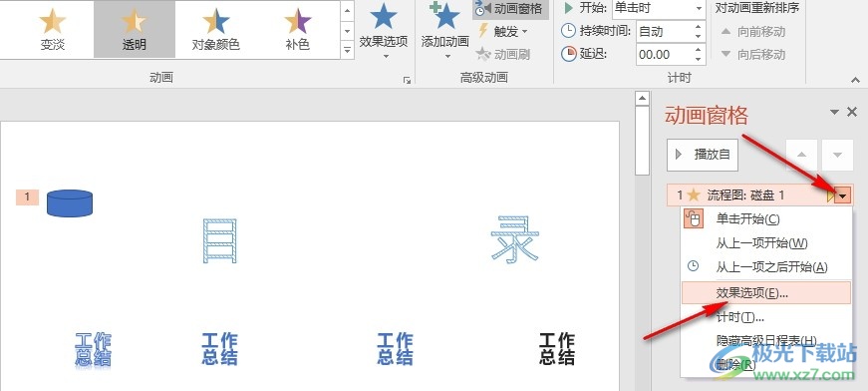Image resolution: width=868 pixels, height=391 pixels.
Task: Open the 触发 trigger dropdown
Action: tap(502, 32)
